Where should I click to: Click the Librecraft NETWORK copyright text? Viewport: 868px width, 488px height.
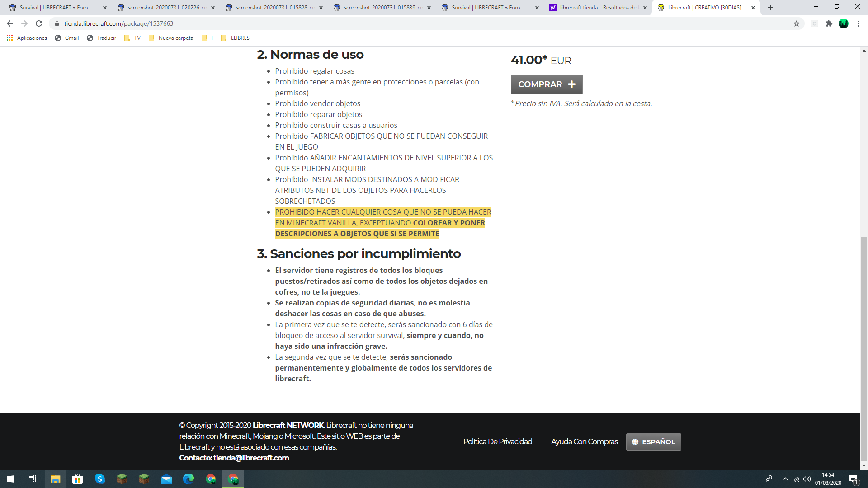pos(288,425)
